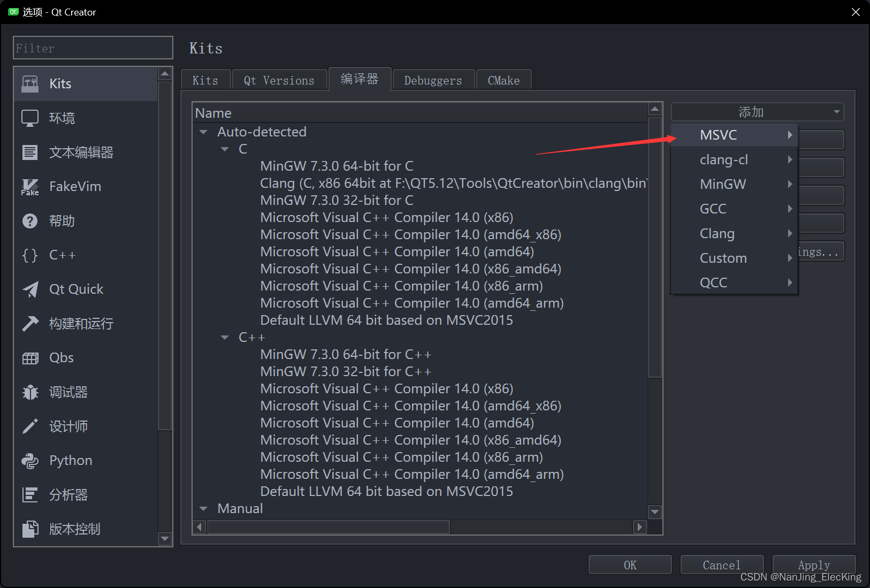Select the C++ braces icon
870x588 pixels.
pos(30,255)
